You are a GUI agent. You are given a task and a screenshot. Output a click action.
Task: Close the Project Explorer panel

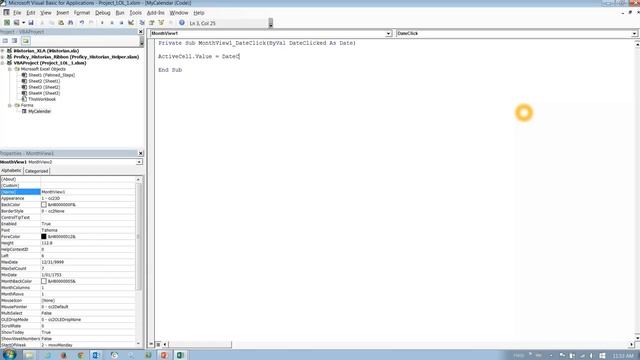tap(140, 32)
